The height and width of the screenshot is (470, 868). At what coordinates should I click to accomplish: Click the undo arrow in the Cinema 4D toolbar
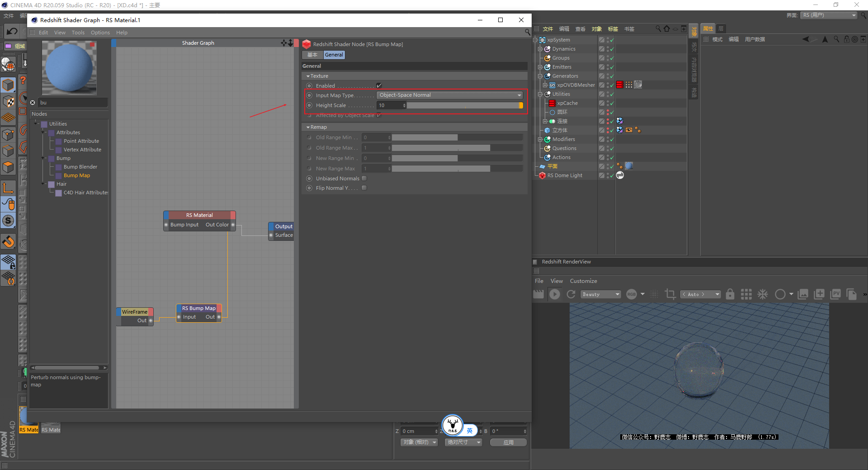(12, 31)
